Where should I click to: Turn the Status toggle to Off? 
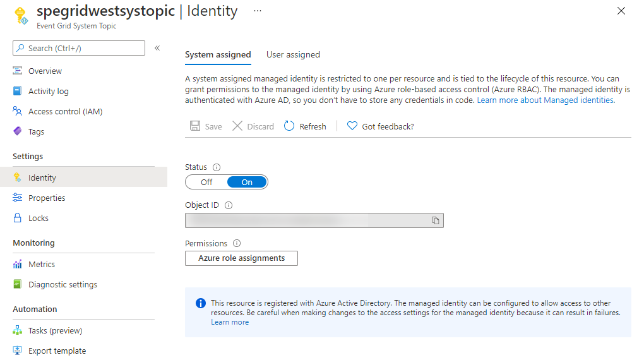pyautogui.click(x=207, y=183)
